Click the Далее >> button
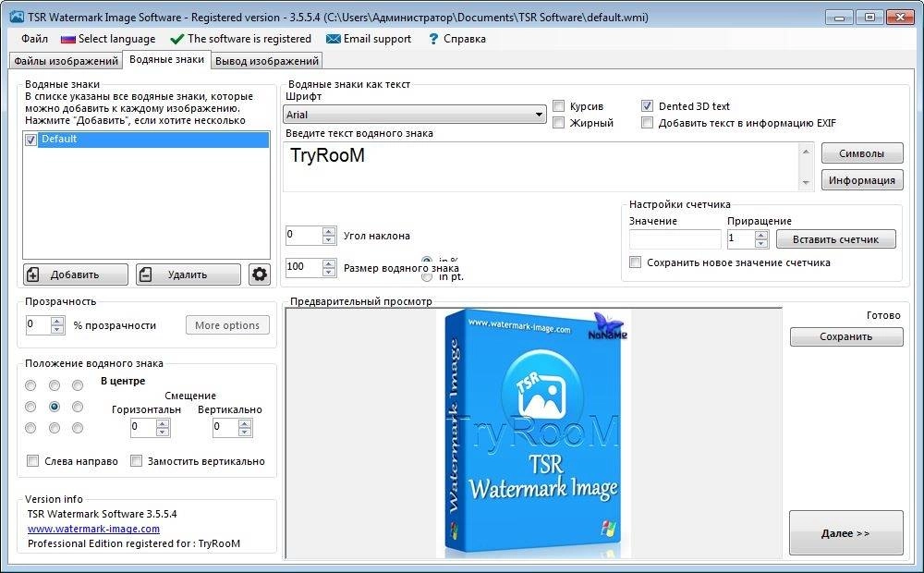Image resolution: width=924 pixels, height=573 pixels. 846,533
